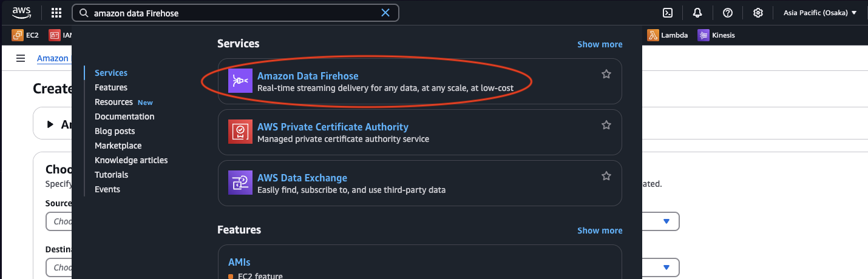The height and width of the screenshot is (279, 868).
Task: Click the magnifier search icon
Action: tap(84, 13)
